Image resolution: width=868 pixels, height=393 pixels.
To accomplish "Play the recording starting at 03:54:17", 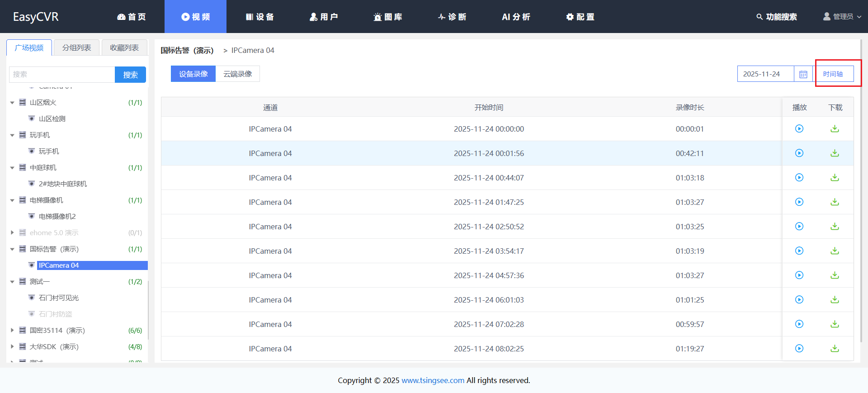I will pos(799,251).
